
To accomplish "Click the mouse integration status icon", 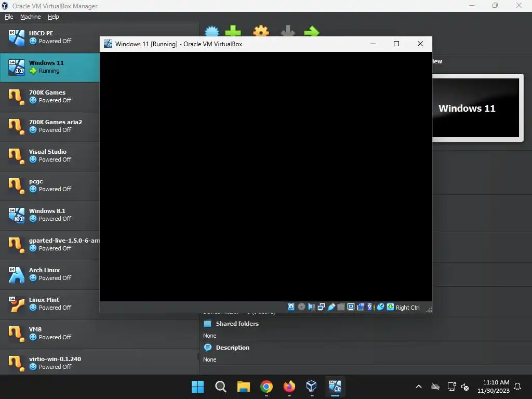I will pos(380,307).
